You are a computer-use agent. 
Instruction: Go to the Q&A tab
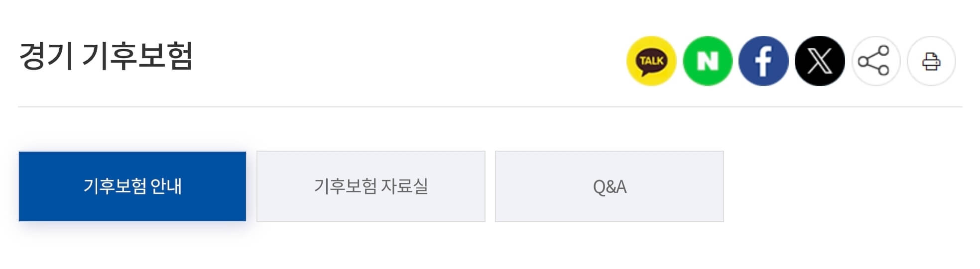[x=609, y=186]
